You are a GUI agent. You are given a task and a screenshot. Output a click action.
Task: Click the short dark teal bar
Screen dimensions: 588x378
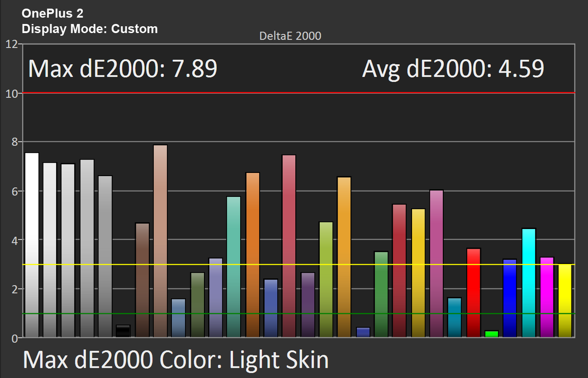[x=455, y=318]
